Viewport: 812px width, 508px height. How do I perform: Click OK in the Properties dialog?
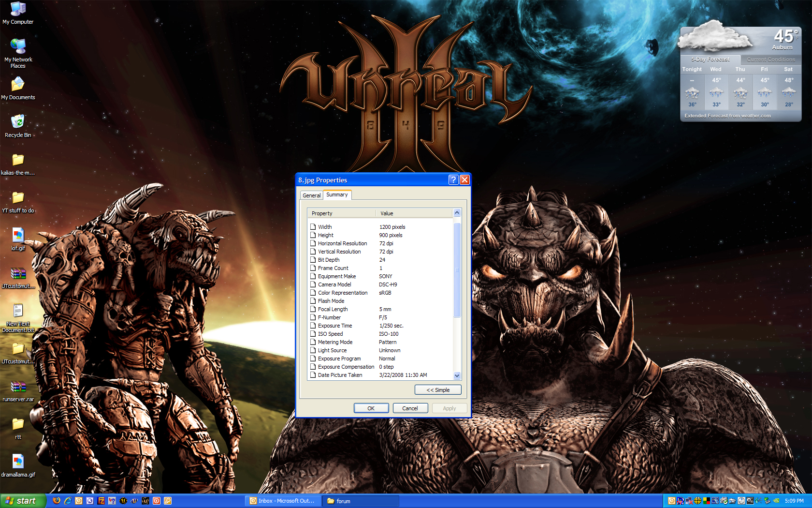click(371, 408)
